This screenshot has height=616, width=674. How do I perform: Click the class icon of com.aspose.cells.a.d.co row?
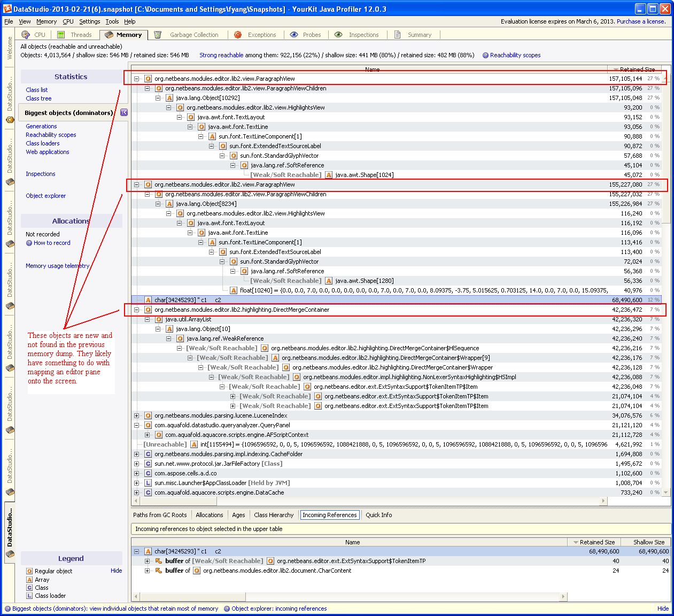click(148, 473)
